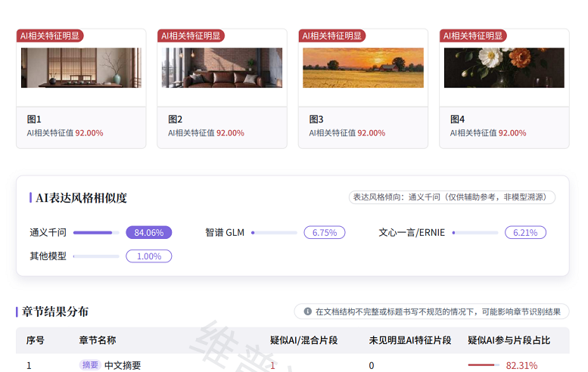Image resolution: width=588 pixels, height=372 pixels.
Task: Click 图2 AI相关特征值 92.00% value
Action: 230,133
